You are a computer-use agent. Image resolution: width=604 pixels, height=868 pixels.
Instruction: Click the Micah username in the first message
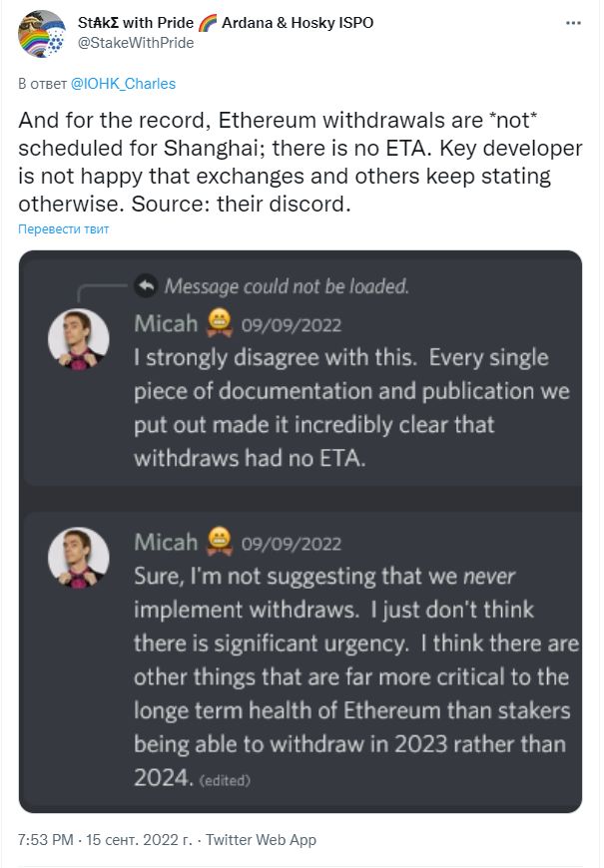click(166, 323)
